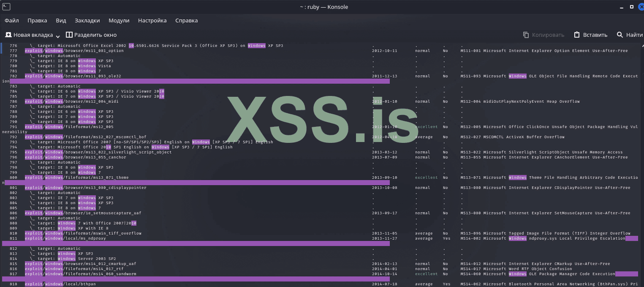Click the path exploit/windows/browser/ms13_022_silverlight_script_object
Viewport: 644px width, 287px height.
(98, 152)
